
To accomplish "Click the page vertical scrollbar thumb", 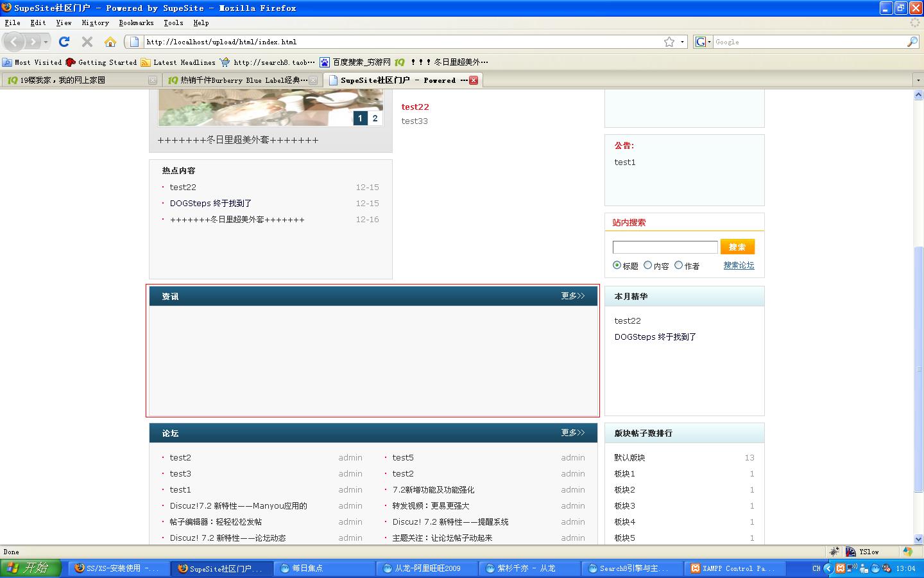I will [x=918, y=369].
